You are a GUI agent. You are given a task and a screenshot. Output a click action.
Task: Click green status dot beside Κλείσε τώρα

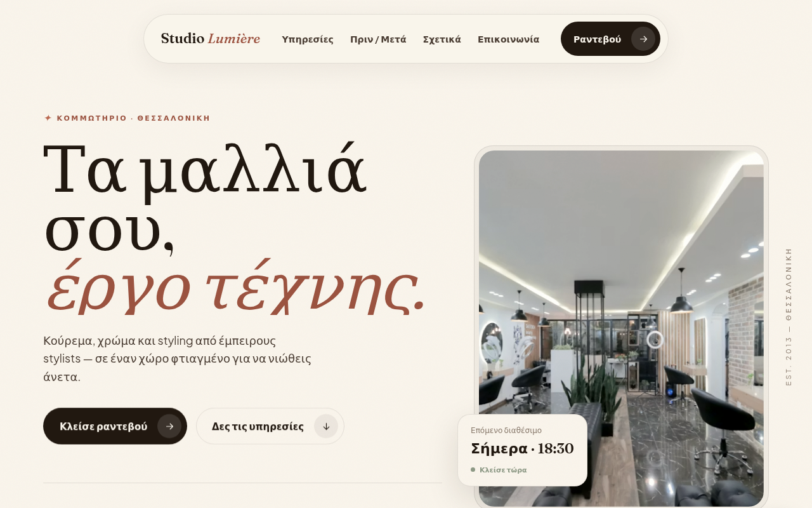[473, 470]
